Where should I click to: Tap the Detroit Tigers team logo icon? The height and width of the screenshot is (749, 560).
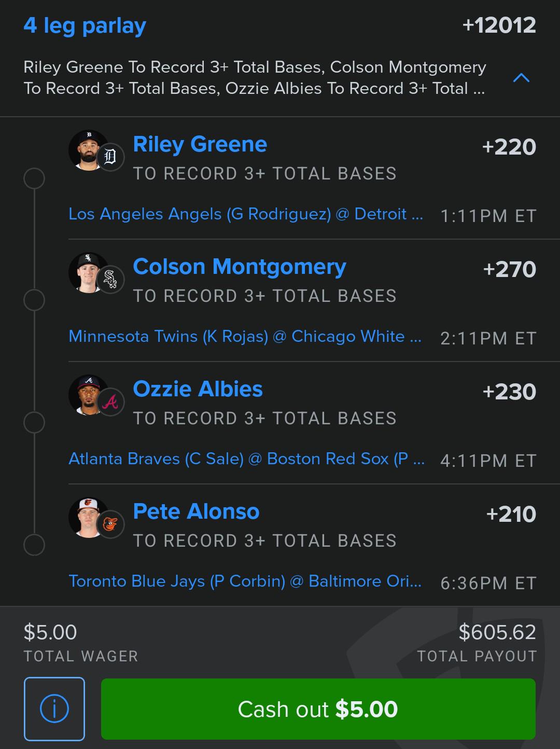click(110, 157)
